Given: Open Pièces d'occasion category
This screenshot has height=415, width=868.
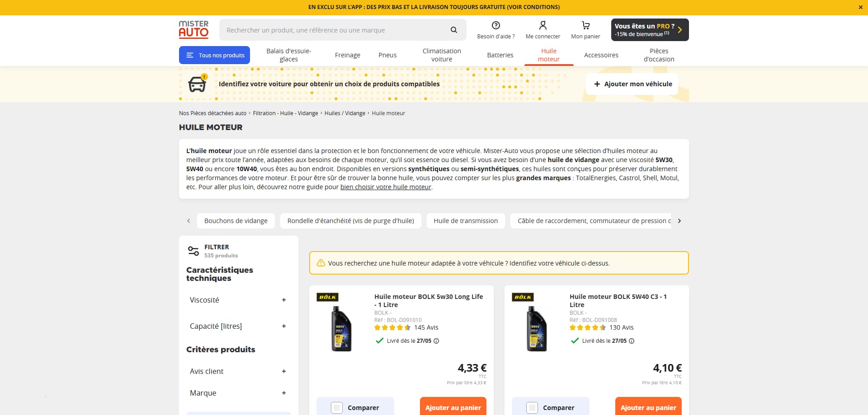Looking at the screenshot, I should click(x=659, y=55).
